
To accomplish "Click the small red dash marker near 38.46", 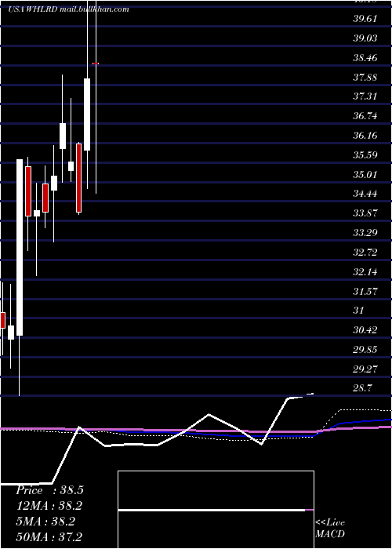I will point(96,64).
